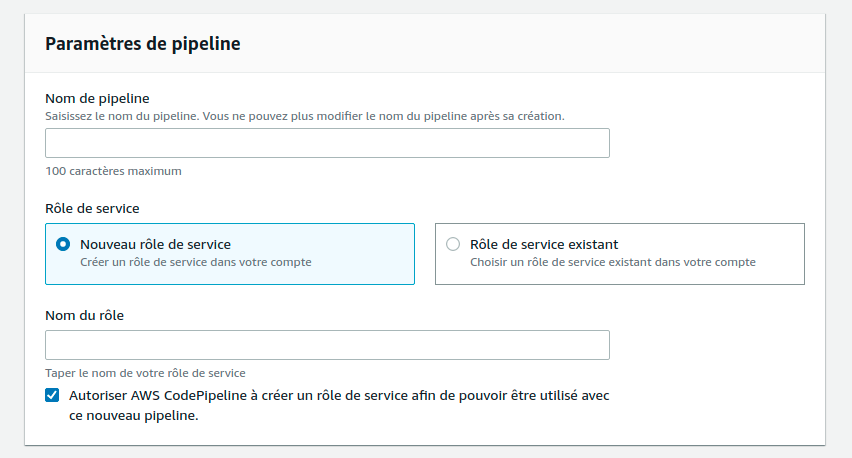The image size is (852, 458).
Task: Click the 'Paramètres de pipeline' heading
Action: click(142, 44)
